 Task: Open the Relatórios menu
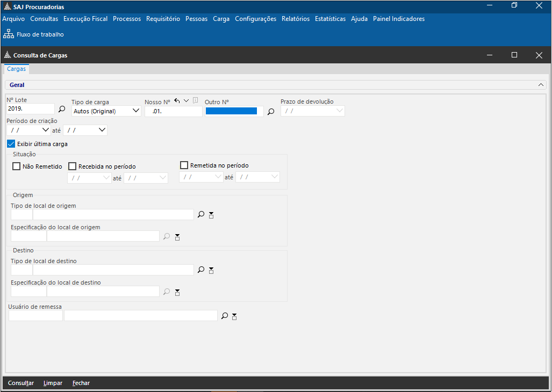point(295,19)
